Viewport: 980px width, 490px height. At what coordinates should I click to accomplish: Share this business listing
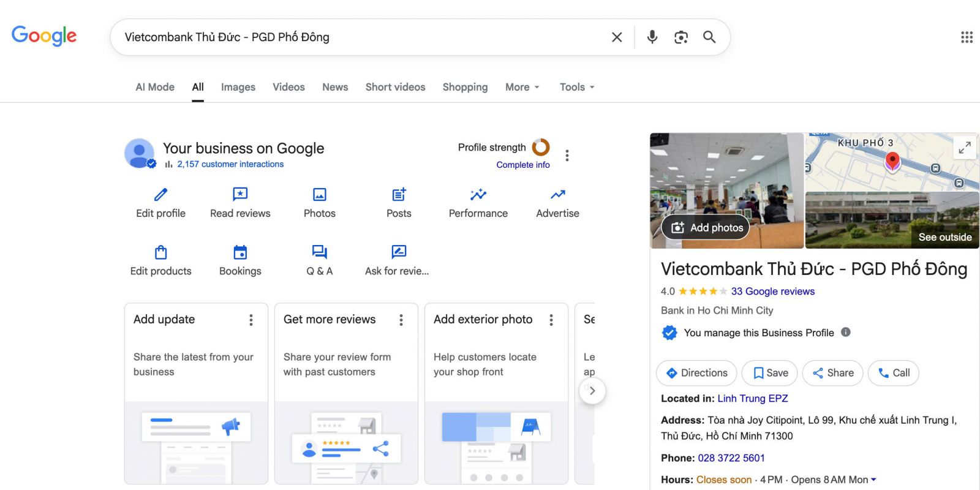point(832,373)
